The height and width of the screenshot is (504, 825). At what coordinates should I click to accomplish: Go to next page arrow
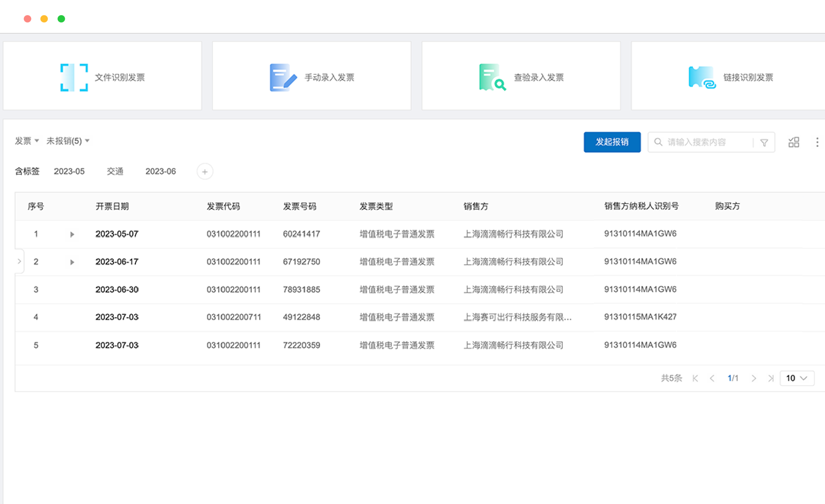click(754, 378)
